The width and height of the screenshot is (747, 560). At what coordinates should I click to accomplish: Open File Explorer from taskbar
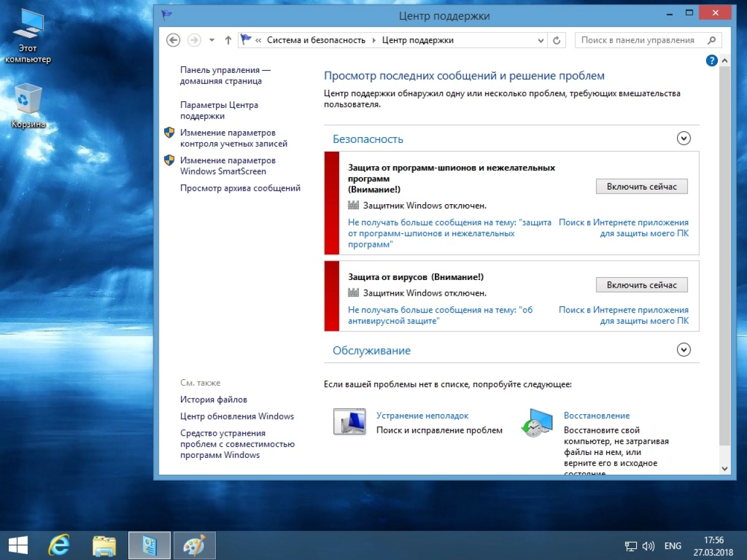[x=104, y=545]
